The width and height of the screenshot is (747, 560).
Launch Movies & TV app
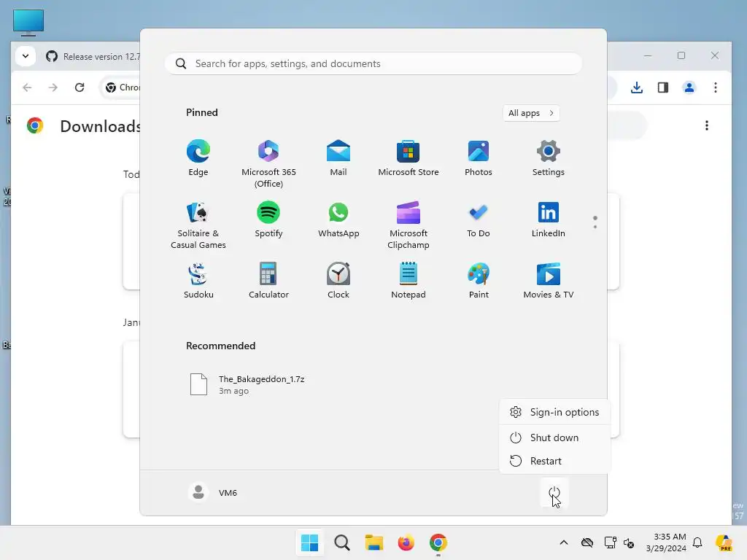(x=549, y=281)
